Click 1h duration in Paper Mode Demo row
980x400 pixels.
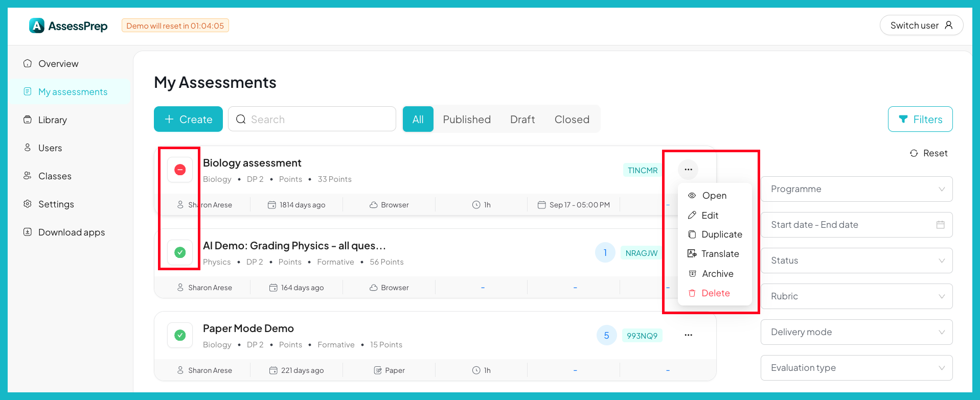[x=487, y=370]
